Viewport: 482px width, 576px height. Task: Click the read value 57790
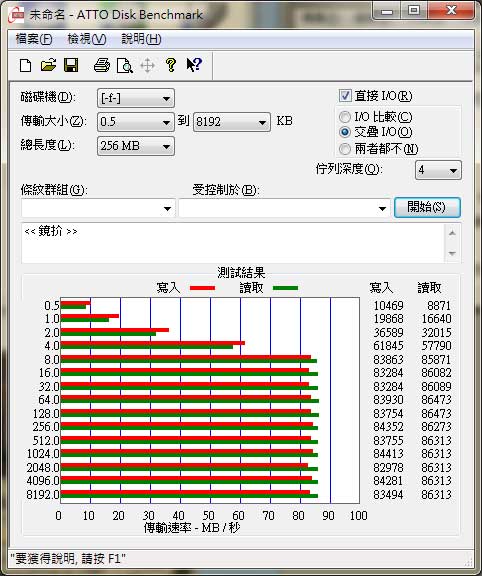(436, 346)
